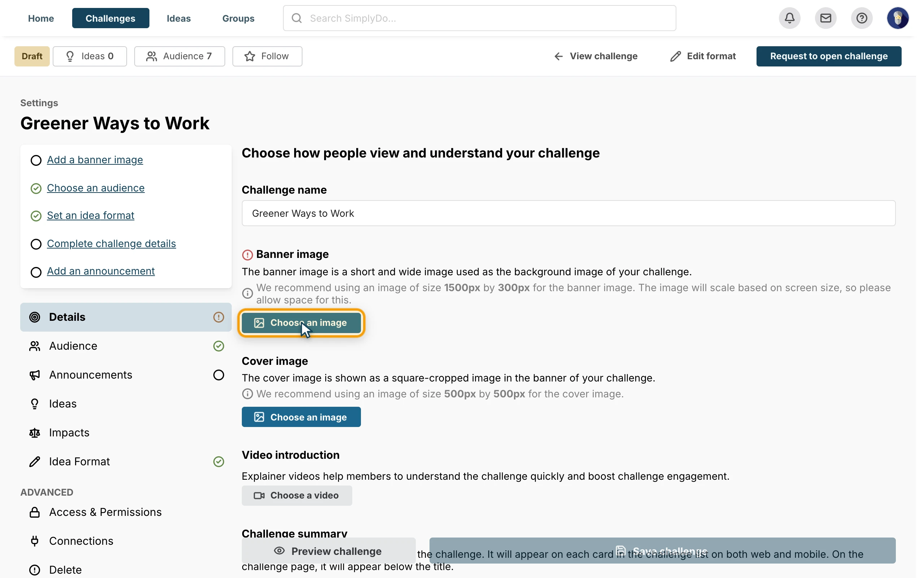Click Add an announcement link
Screen dimensions: 924x578
pos(101,271)
